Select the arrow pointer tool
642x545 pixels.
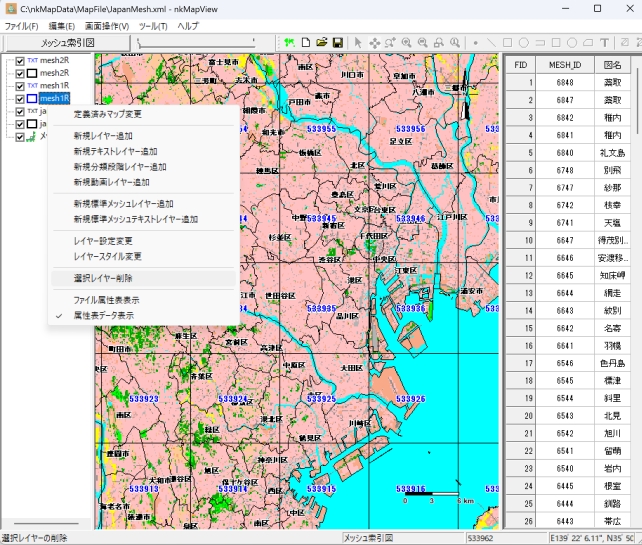tap(359, 43)
